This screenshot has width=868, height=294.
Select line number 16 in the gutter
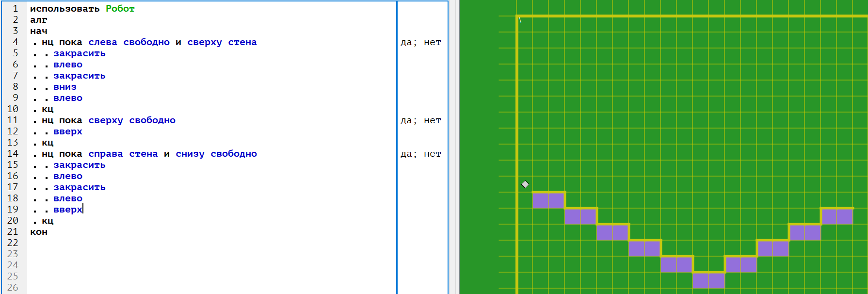tap(13, 176)
